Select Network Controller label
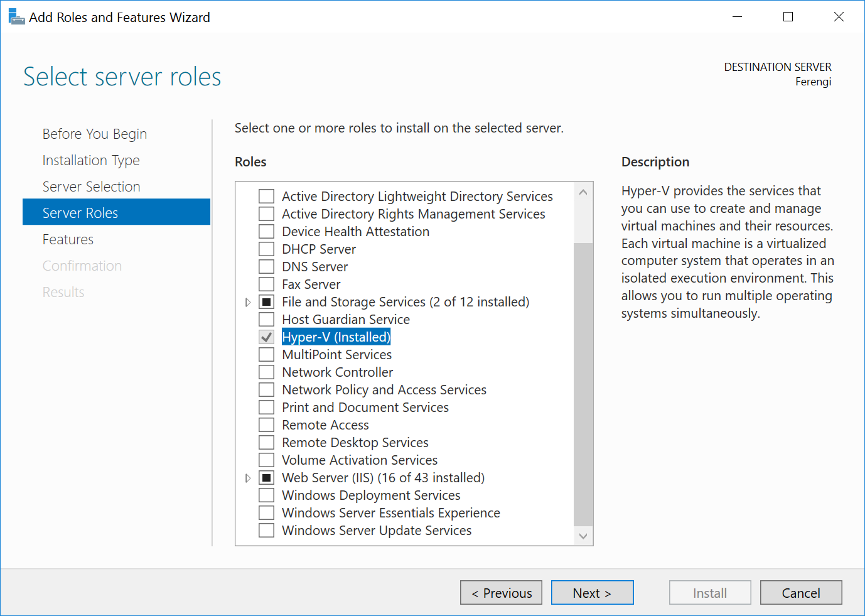Viewport: 865px width, 616px height. click(x=338, y=372)
